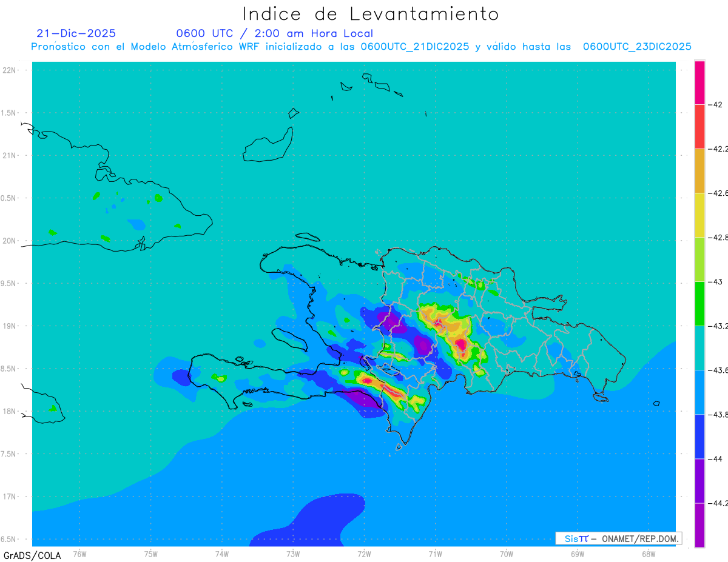
Task: Click the '68W' longitude axis label
Action: pos(649,554)
